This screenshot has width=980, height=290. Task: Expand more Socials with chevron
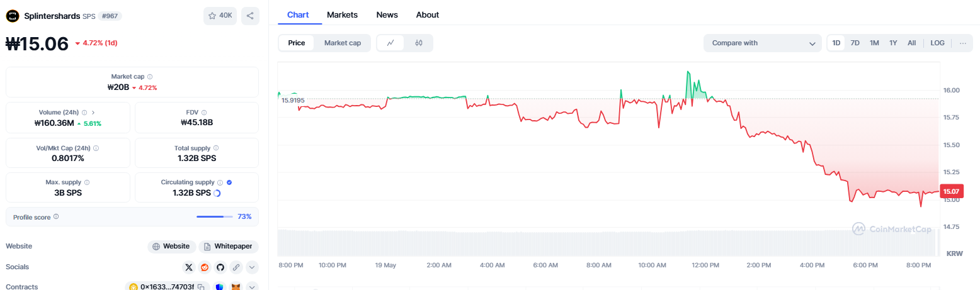click(x=252, y=267)
